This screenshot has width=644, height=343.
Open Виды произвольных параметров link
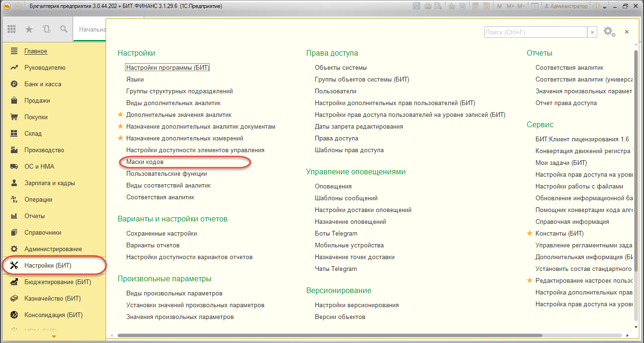point(174,293)
